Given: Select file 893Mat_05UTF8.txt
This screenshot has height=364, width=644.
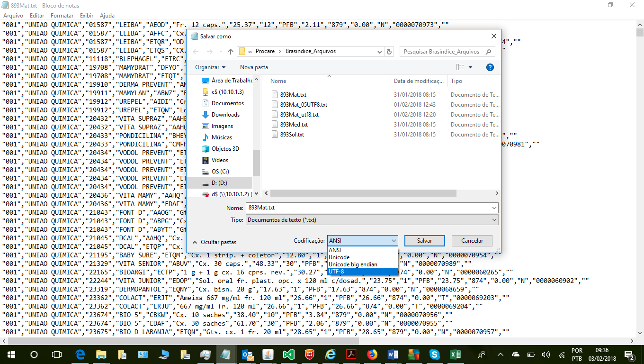Looking at the screenshot, I should click(304, 105).
